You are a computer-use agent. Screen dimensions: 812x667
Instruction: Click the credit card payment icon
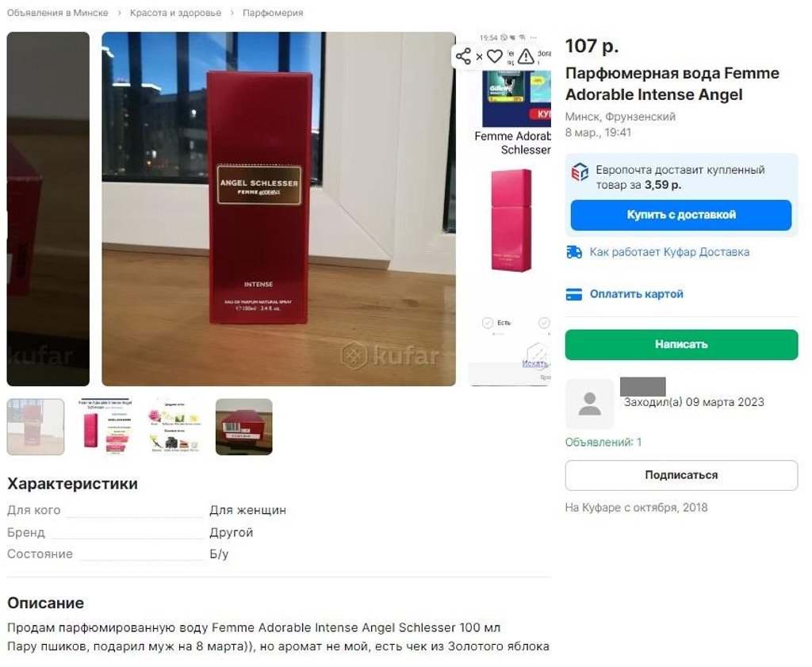tap(574, 294)
